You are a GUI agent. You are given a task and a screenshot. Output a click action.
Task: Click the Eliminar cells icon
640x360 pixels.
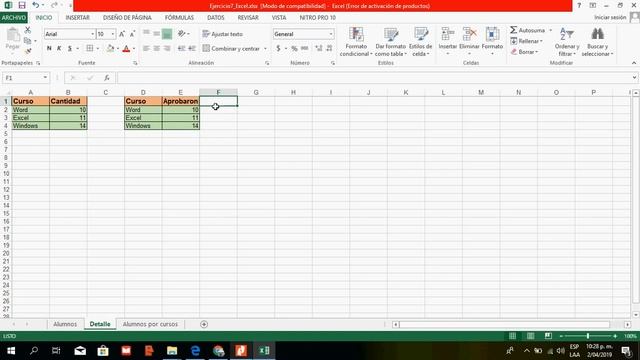click(469, 35)
